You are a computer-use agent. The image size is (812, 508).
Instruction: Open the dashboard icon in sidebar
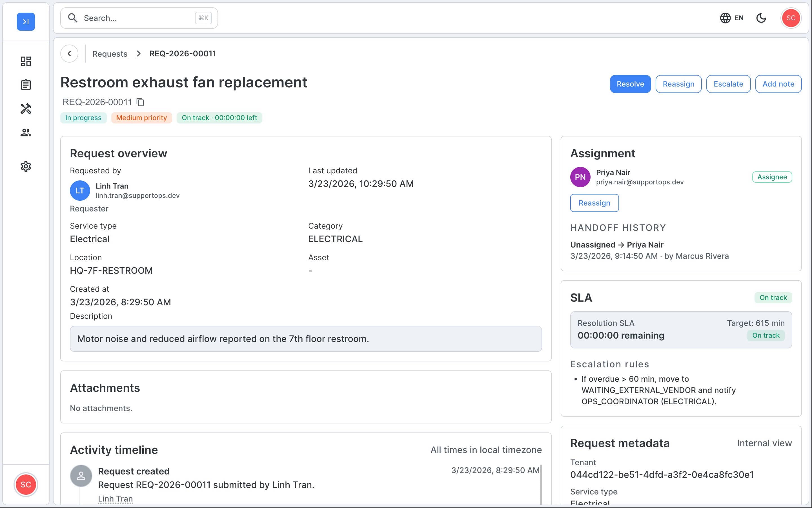(26, 61)
